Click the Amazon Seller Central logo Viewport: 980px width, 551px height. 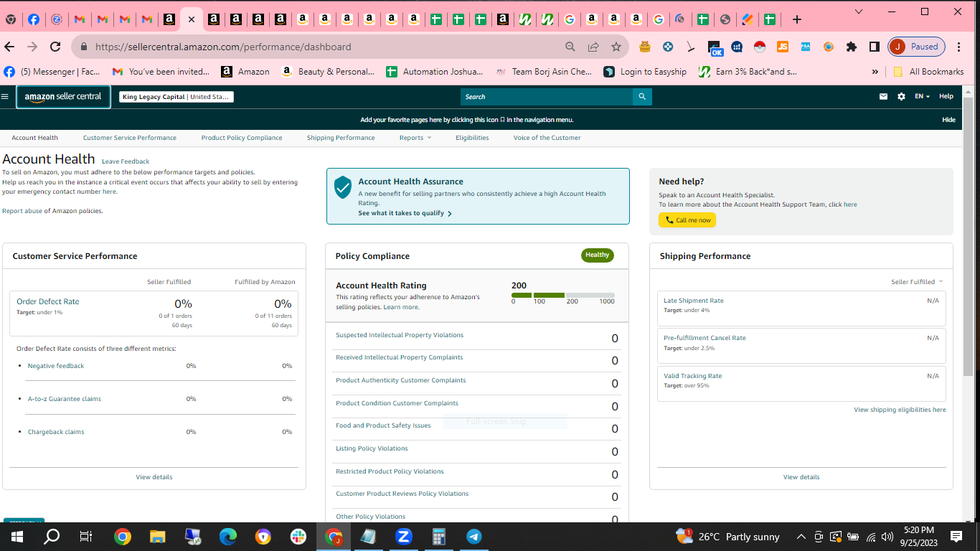click(63, 97)
